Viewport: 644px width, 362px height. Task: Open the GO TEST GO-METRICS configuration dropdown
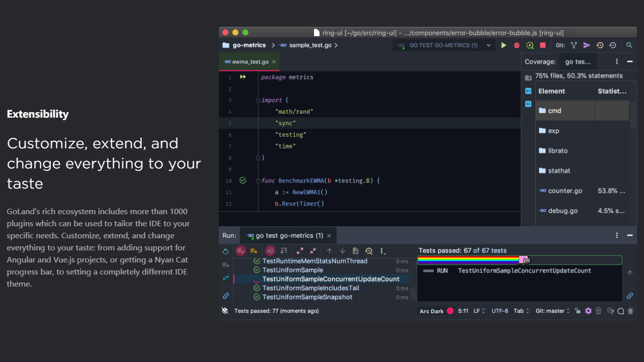pos(443,45)
